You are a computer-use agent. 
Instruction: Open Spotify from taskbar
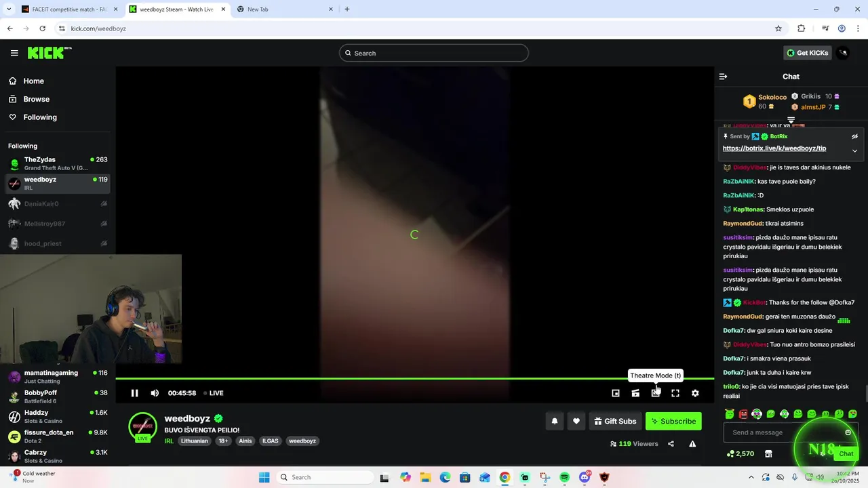pos(565,477)
